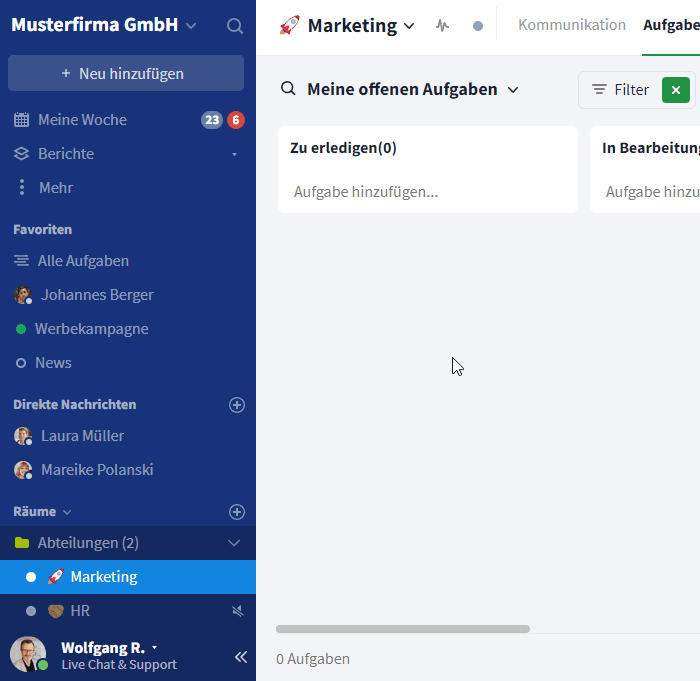
Task: Open Mareike Polanski's avatar
Action: [x=23, y=470]
